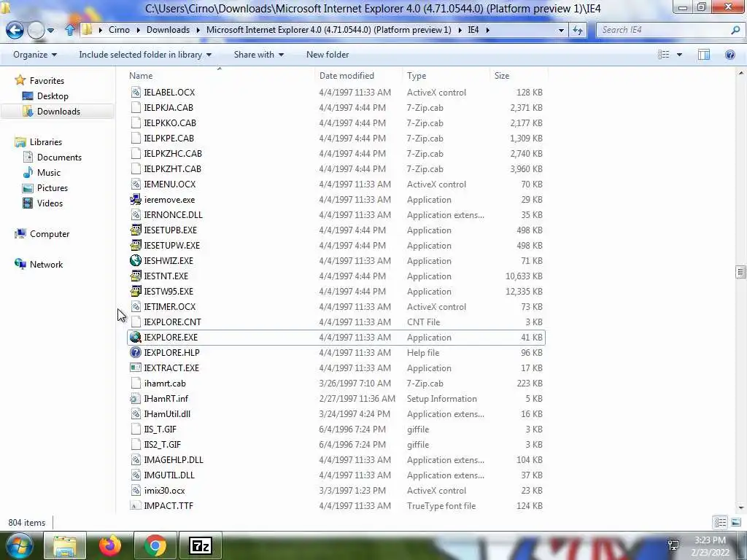Select the IHamRT.inf setup icon
747x560 pixels.
click(x=136, y=399)
